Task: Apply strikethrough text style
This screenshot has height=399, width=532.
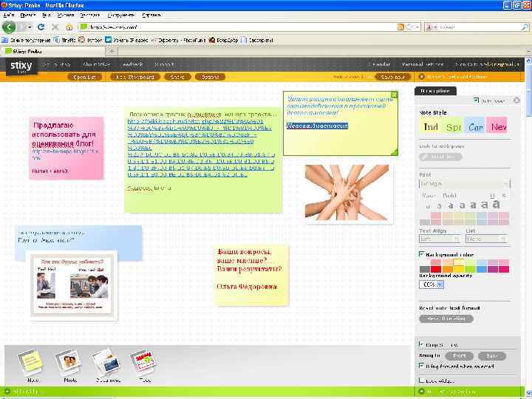Action: (504, 195)
